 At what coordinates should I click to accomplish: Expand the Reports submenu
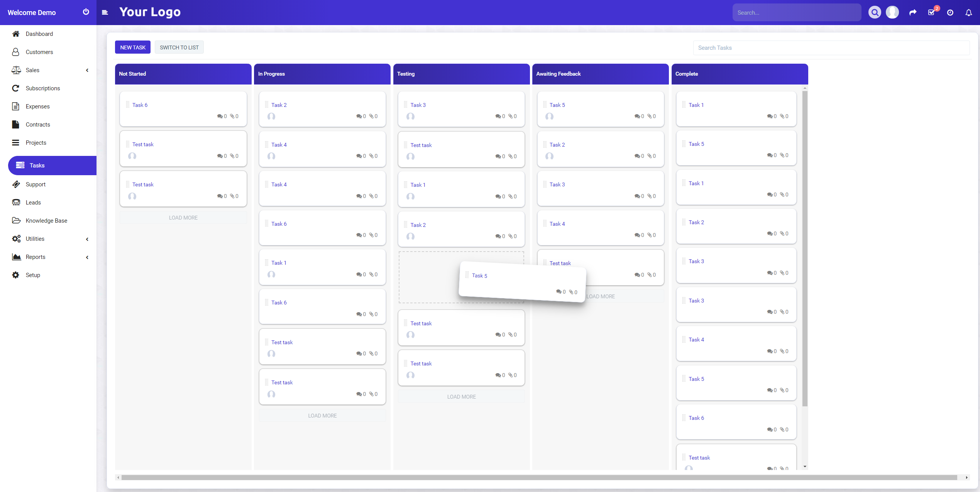point(87,257)
